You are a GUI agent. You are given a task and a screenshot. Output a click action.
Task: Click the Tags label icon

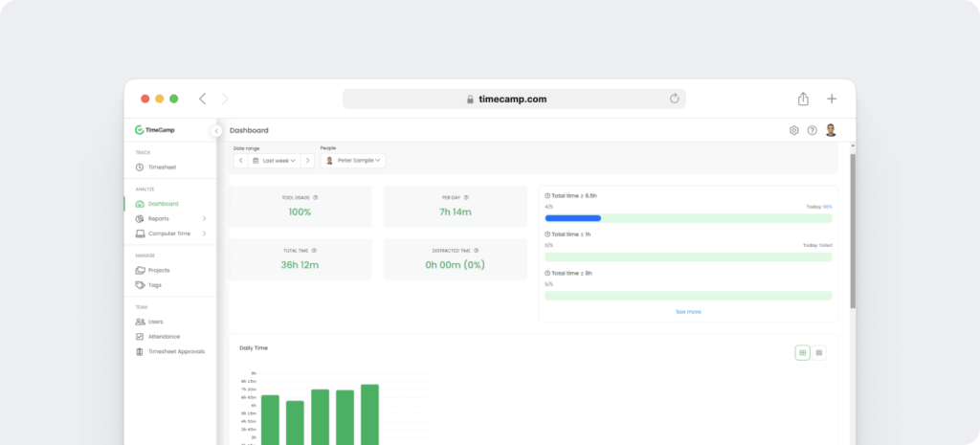click(140, 285)
